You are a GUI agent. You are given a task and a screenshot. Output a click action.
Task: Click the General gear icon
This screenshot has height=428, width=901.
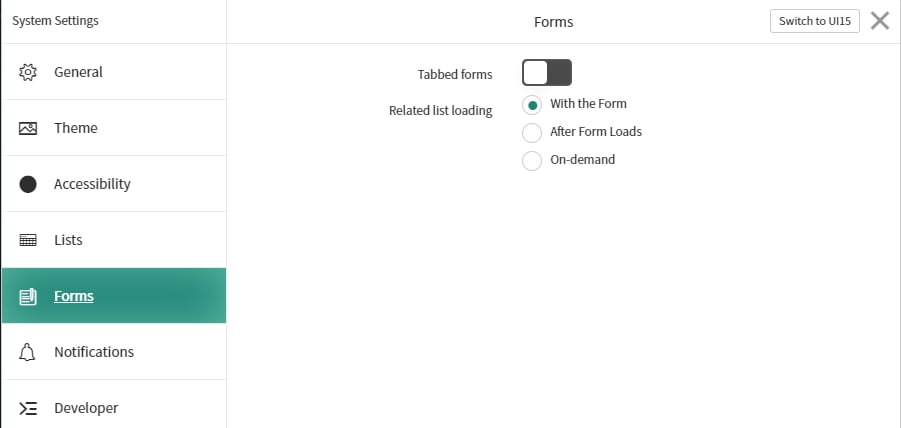[28, 72]
